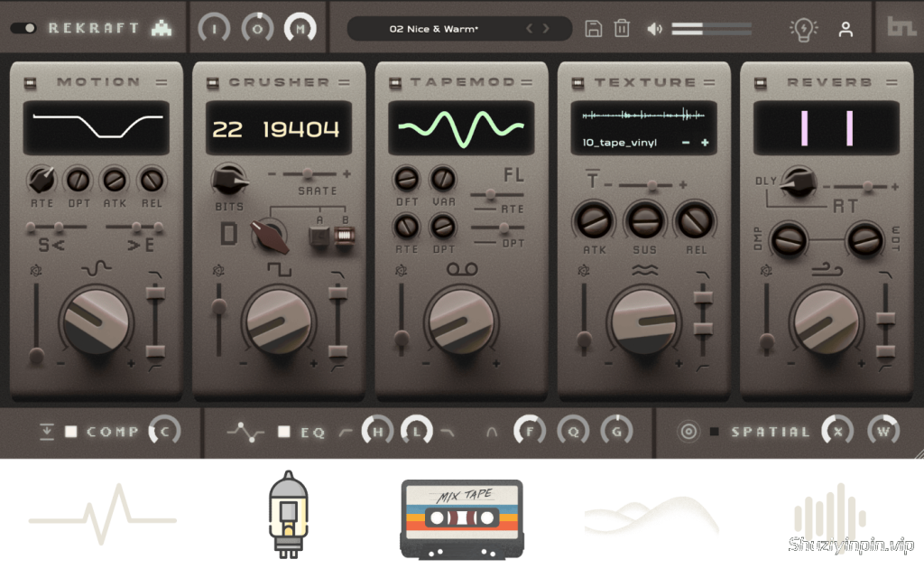Enable the EQ section checkbox

pyautogui.click(x=284, y=433)
